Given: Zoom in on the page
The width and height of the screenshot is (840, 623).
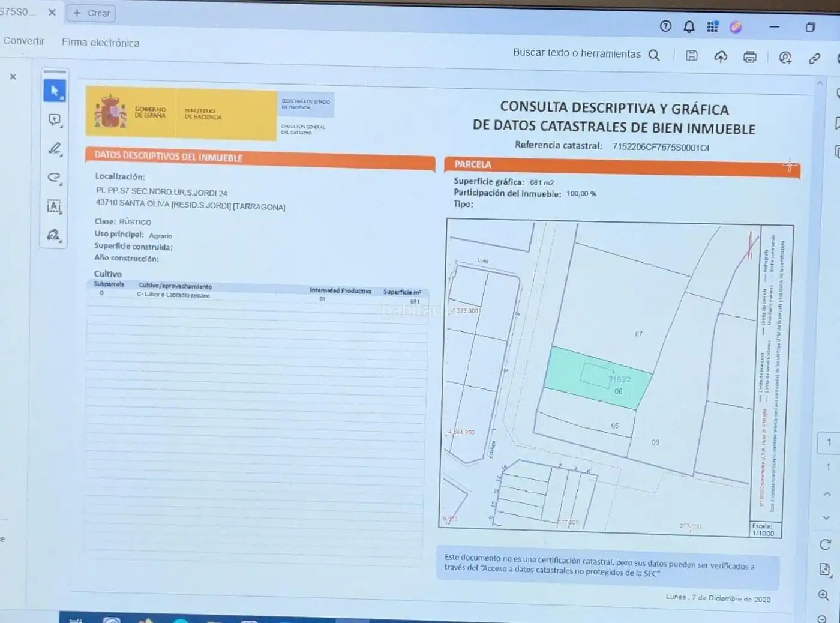Looking at the screenshot, I should point(824,595).
